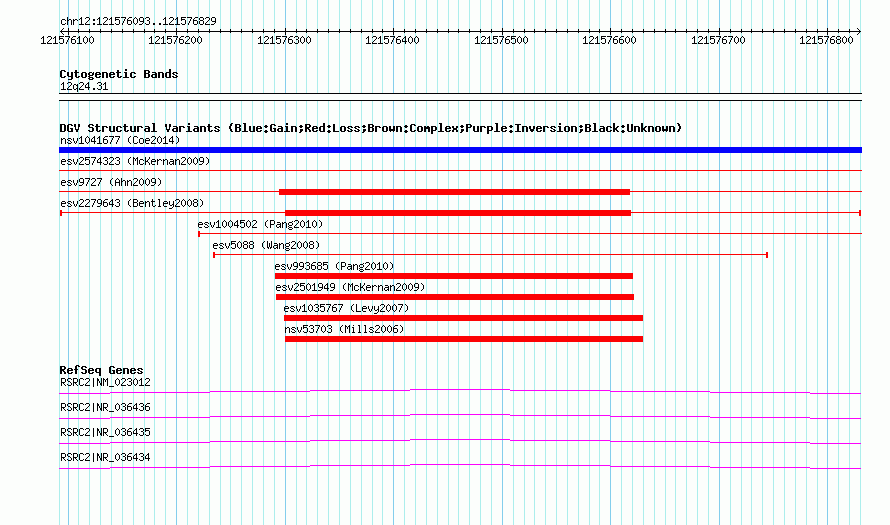Click ruler position 121576300
The image size is (890, 525).
point(284,40)
